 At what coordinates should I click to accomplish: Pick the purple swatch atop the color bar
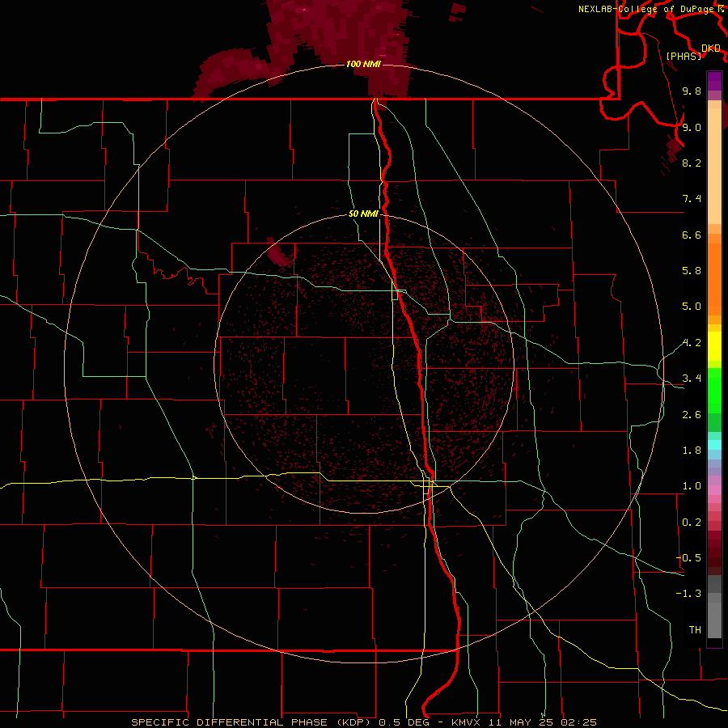pos(714,81)
